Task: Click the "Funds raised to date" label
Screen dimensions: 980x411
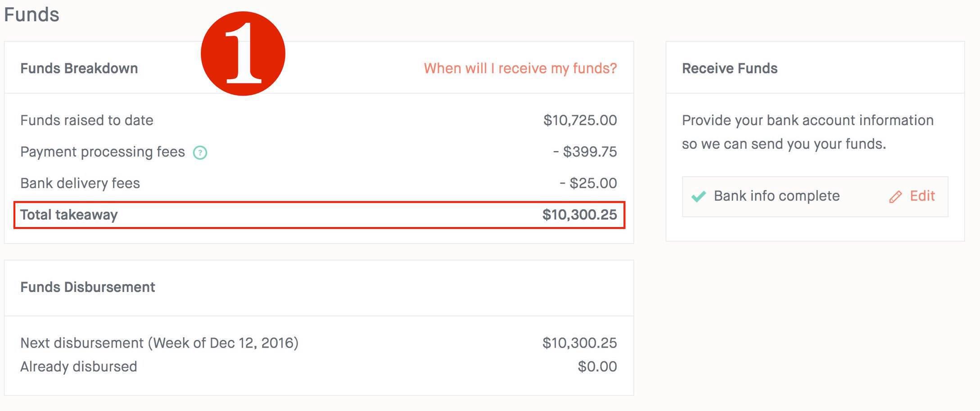Action: 87,121
